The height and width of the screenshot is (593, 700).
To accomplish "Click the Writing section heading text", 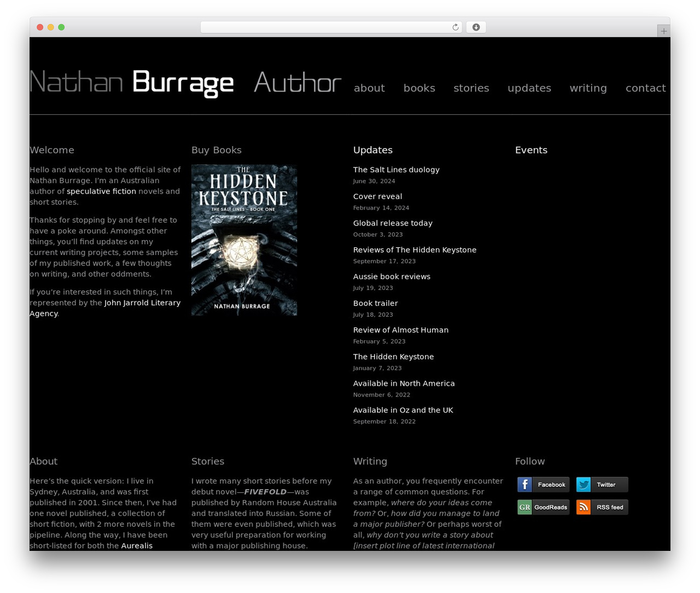I will pos(370,461).
